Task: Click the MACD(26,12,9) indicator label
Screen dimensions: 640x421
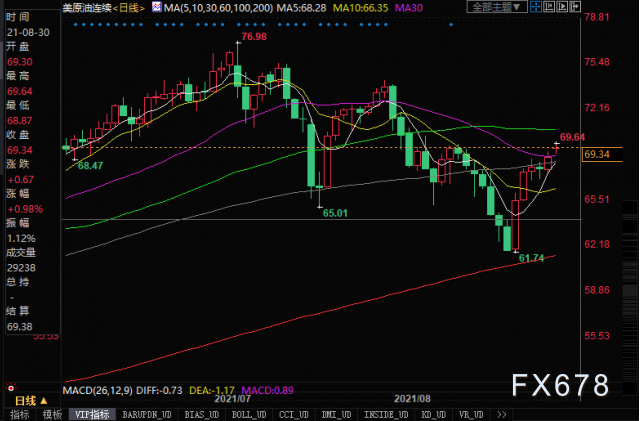Action: pos(98,390)
